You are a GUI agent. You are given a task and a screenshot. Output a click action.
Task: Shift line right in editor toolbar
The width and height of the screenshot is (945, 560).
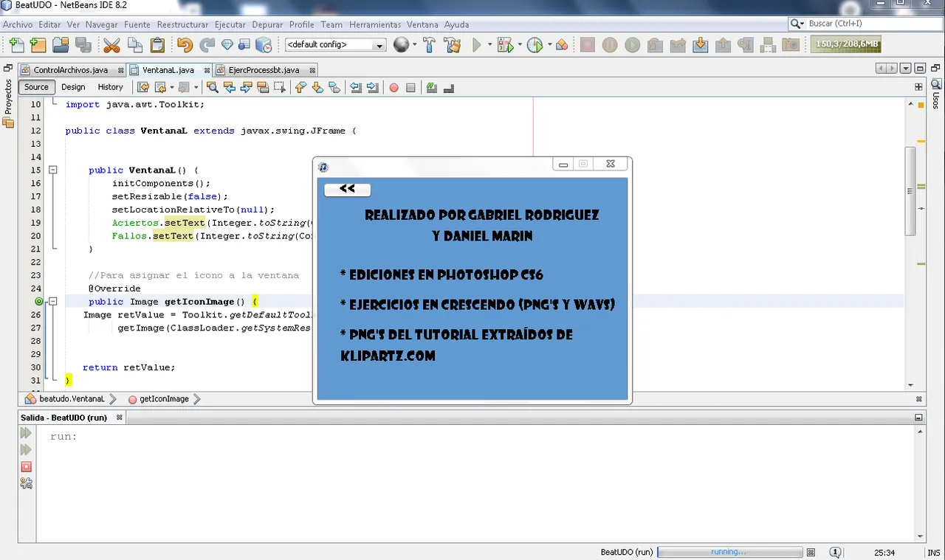pos(373,87)
